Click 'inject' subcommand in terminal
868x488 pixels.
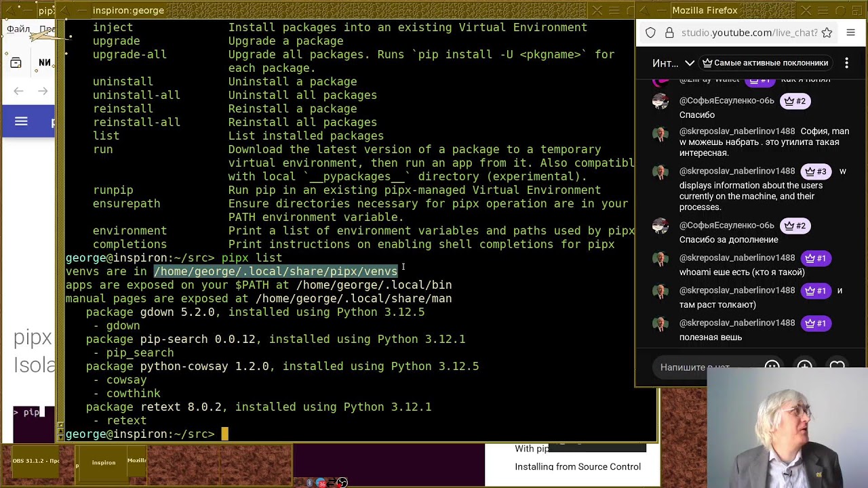click(x=113, y=27)
